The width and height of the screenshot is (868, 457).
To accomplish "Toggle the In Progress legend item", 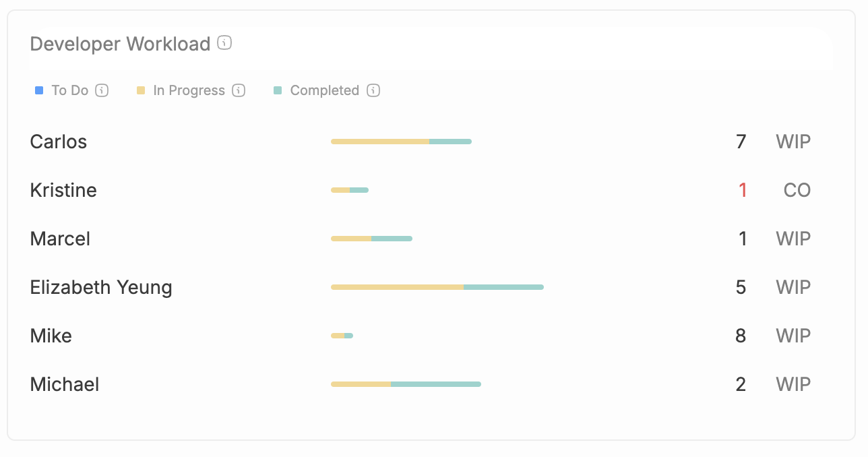I will click(x=189, y=90).
